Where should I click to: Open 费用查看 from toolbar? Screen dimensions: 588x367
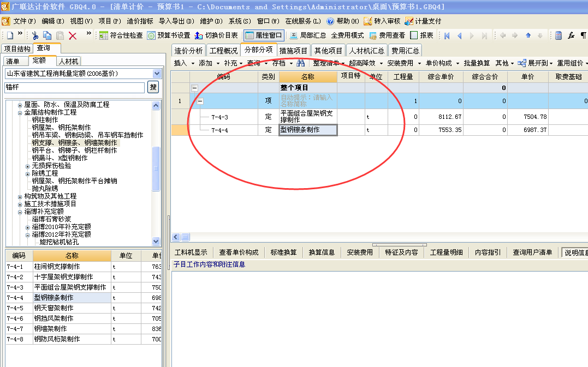[x=388, y=35]
